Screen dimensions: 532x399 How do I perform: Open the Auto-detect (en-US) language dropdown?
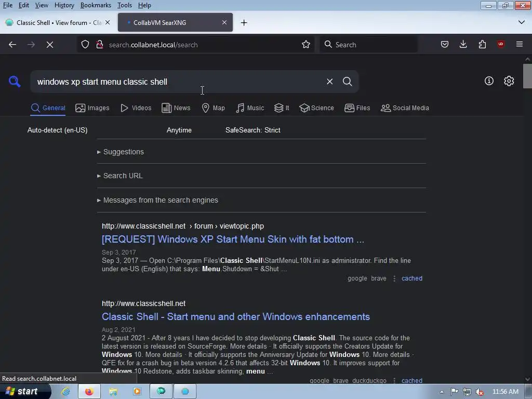pos(57,130)
